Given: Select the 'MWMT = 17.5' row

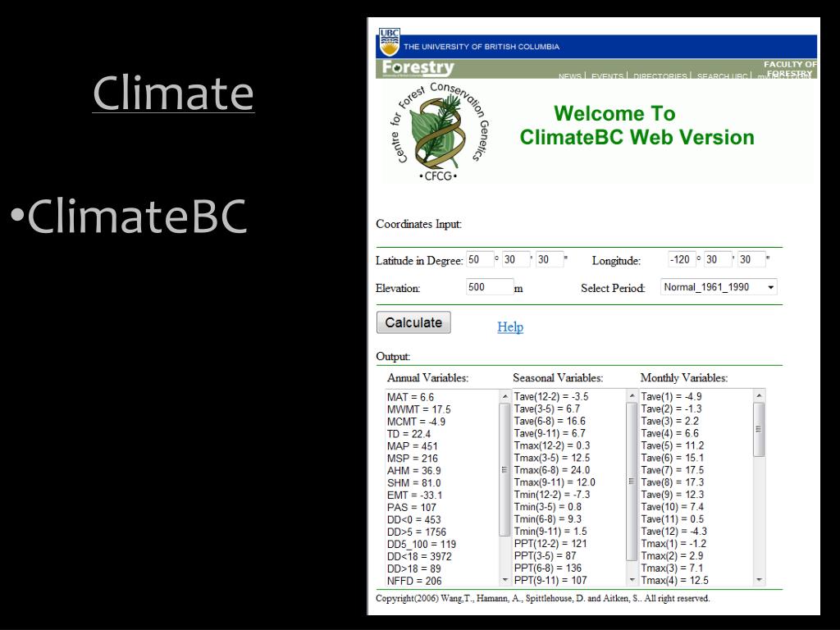Looking at the screenshot, I should pyautogui.click(x=419, y=409).
